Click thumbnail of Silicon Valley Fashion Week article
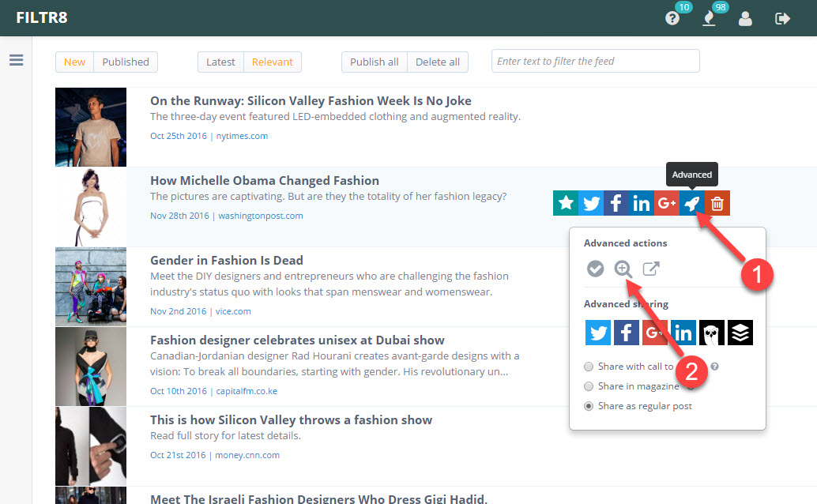The height and width of the screenshot is (504, 817). (91, 127)
